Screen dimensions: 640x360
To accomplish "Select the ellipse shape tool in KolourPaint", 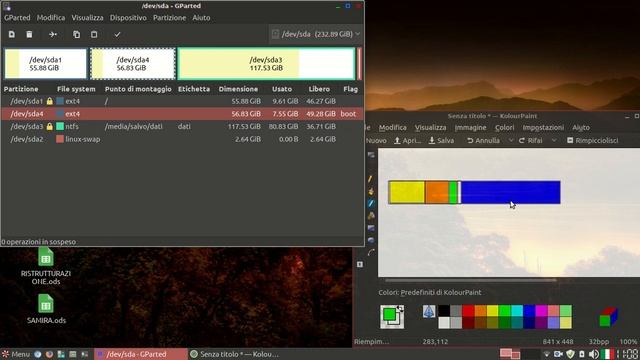I will pos(371,240).
